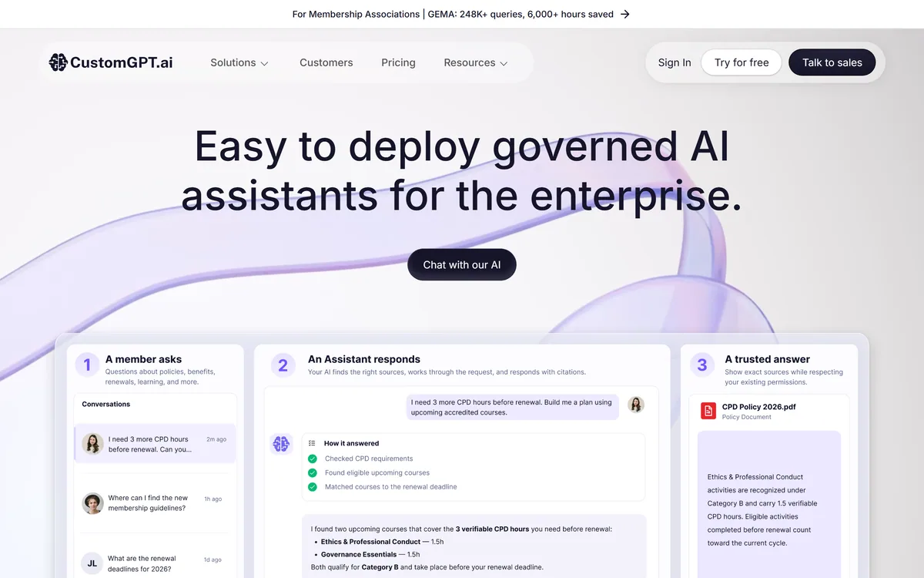
Task: Click the 2m ago timestamp
Action: (216, 439)
